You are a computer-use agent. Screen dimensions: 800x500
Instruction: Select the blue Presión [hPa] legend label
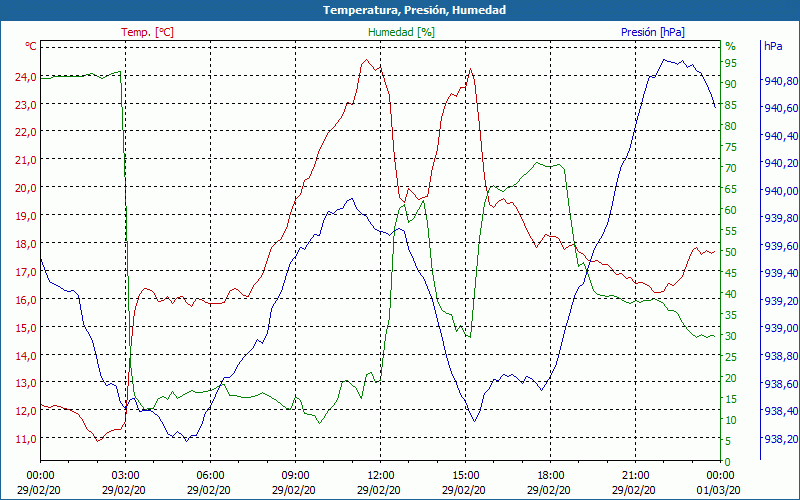[x=653, y=32]
